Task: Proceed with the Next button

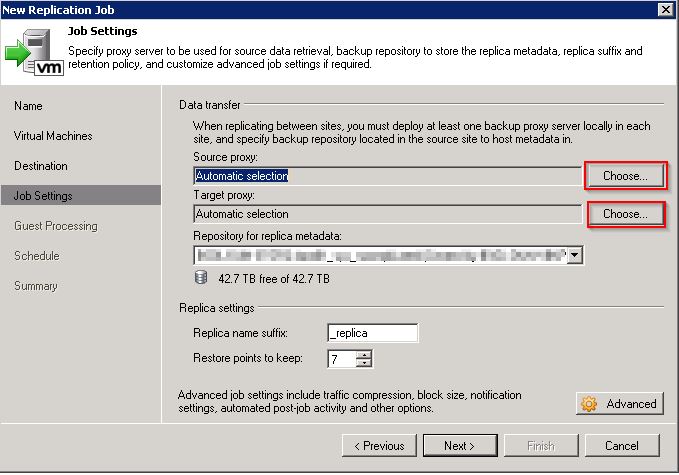Action: [x=460, y=446]
